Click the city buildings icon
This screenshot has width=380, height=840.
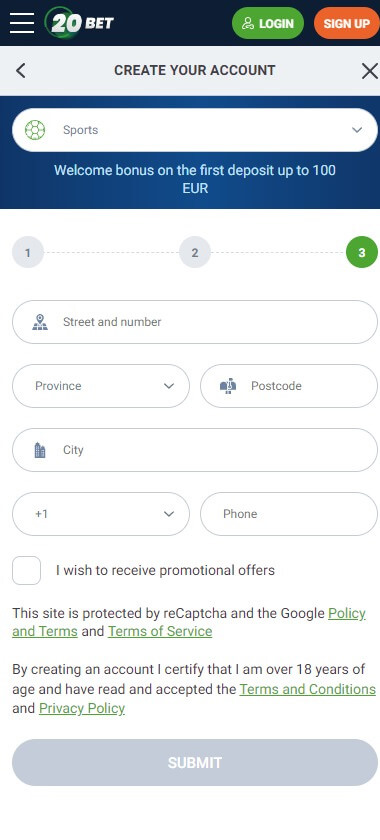40,450
